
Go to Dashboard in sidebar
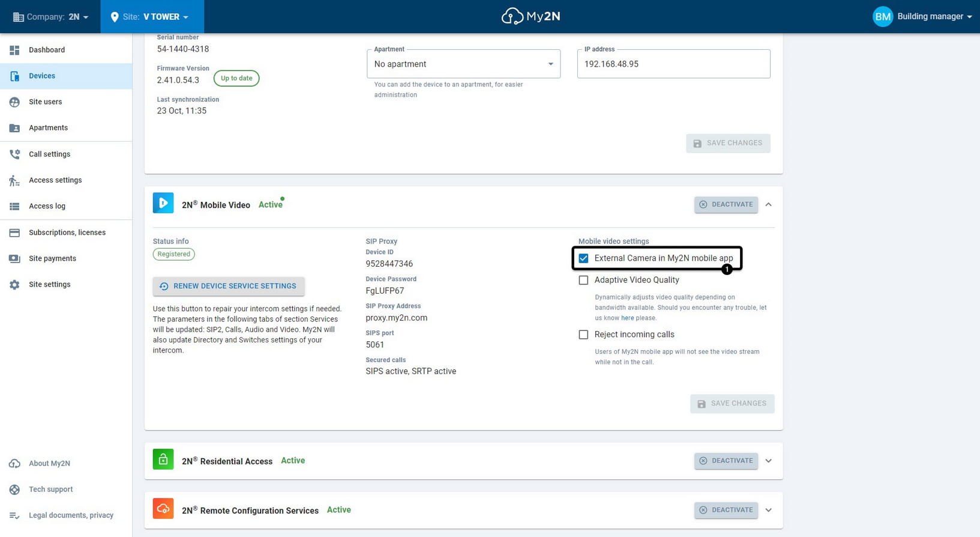click(66, 50)
